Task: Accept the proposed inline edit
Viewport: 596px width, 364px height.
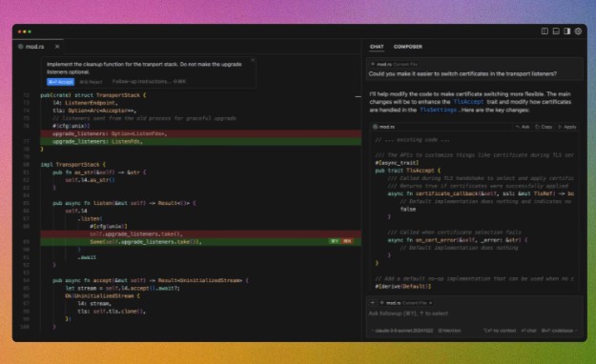Action: click(60, 82)
